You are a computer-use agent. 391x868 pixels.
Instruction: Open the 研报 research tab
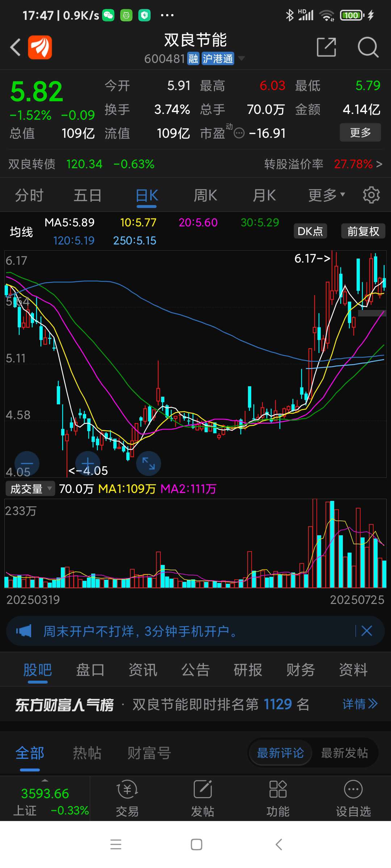pos(248,670)
